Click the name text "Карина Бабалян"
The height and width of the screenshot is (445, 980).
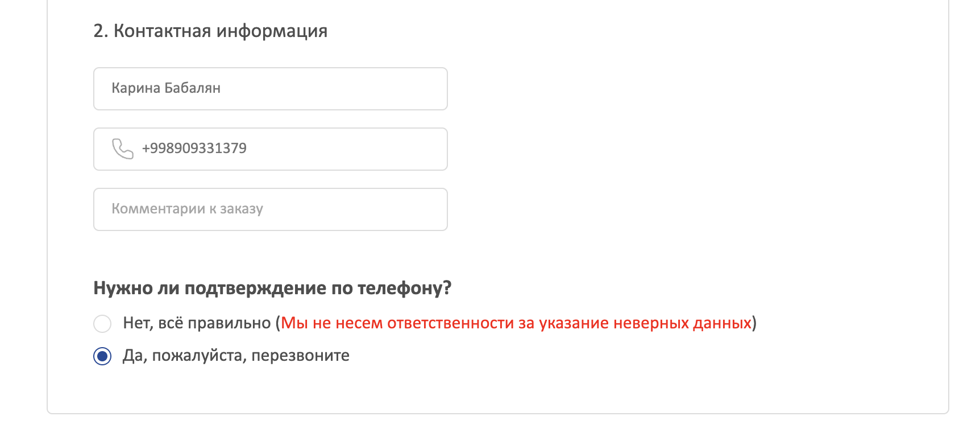coord(166,88)
